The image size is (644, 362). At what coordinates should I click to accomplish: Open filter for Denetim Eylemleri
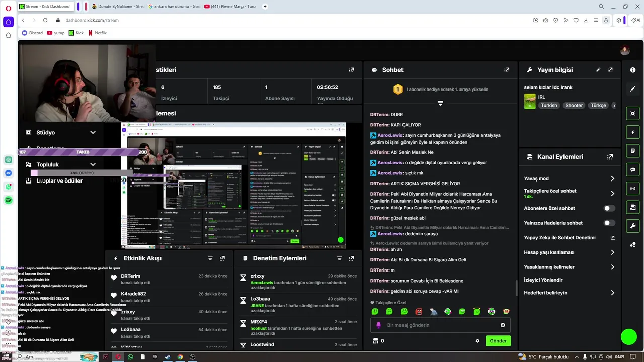(x=339, y=258)
